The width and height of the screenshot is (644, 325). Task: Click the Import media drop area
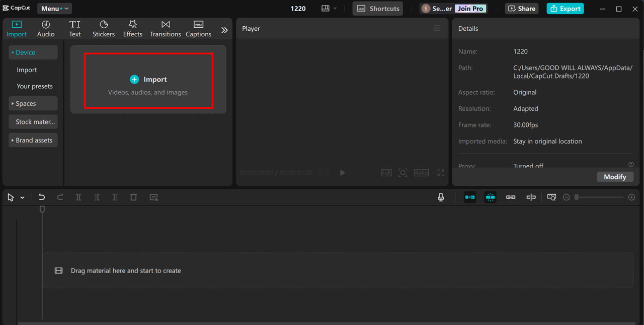(x=148, y=81)
